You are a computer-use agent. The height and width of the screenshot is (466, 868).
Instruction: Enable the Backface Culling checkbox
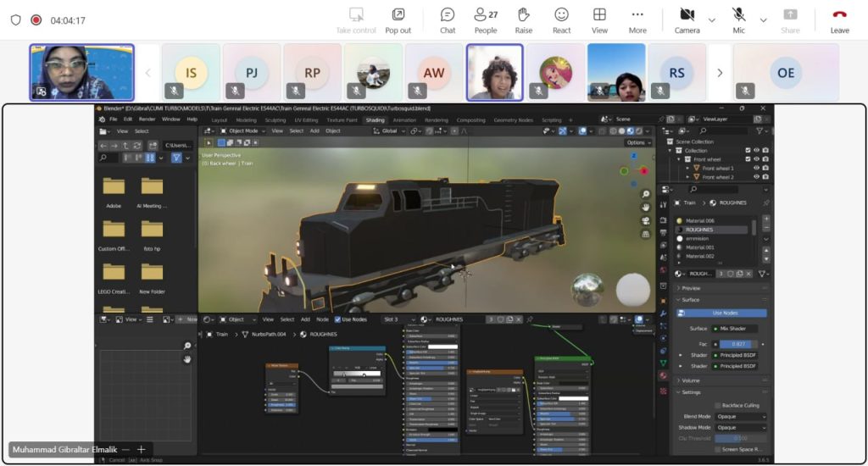point(718,406)
